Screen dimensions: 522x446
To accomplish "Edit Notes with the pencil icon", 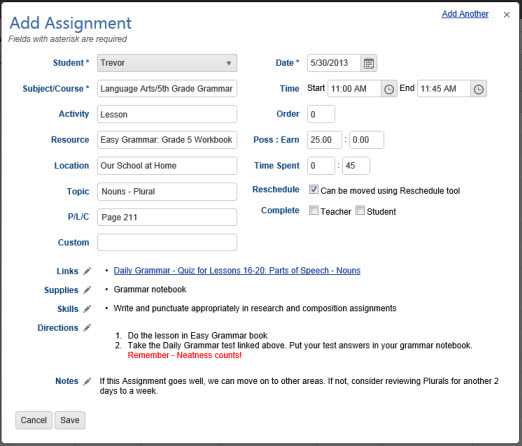I will [87, 381].
